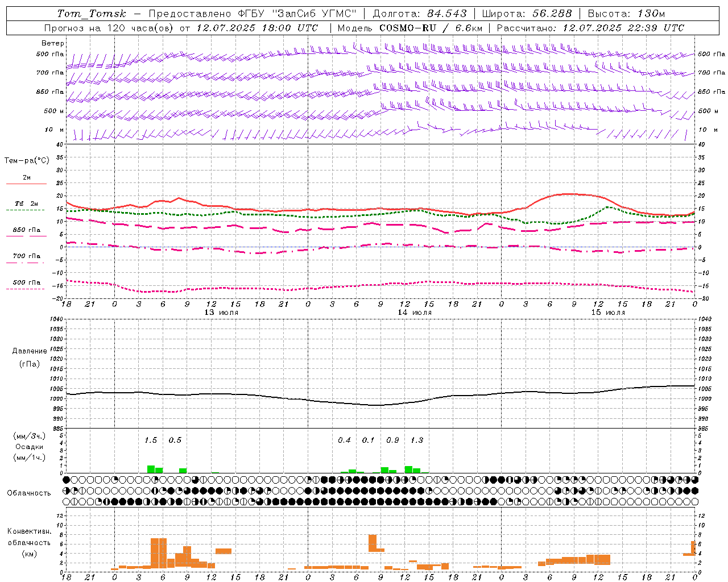Click the 1.5 precipitation total value
This screenshot has width=728, height=582.
point(151,440)
